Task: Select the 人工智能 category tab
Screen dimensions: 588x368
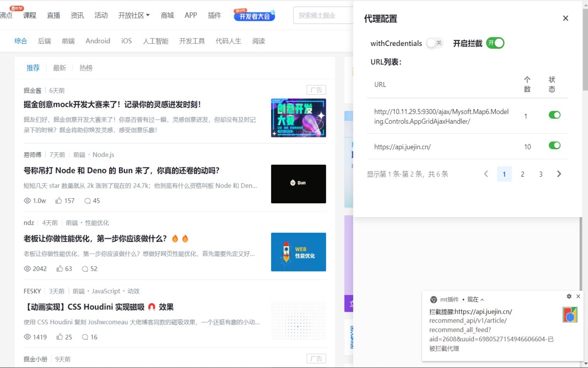Action: [156, 41]
